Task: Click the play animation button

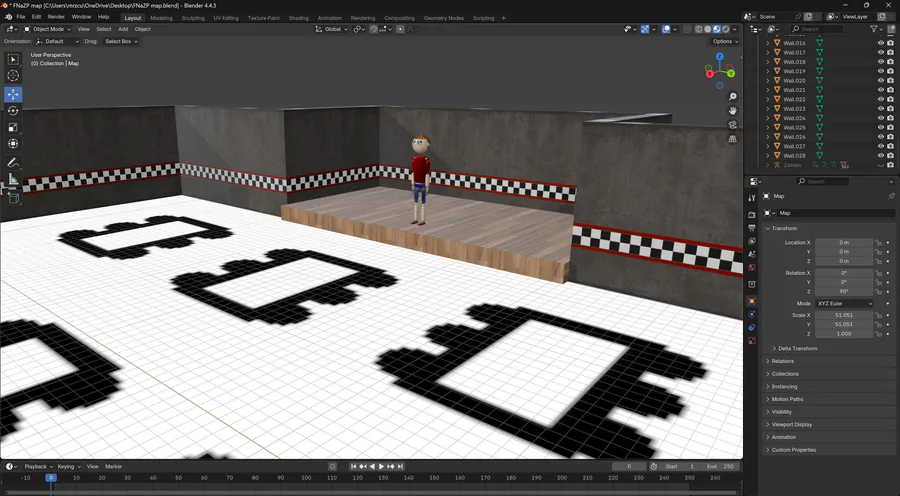Action: click(381, 467)
